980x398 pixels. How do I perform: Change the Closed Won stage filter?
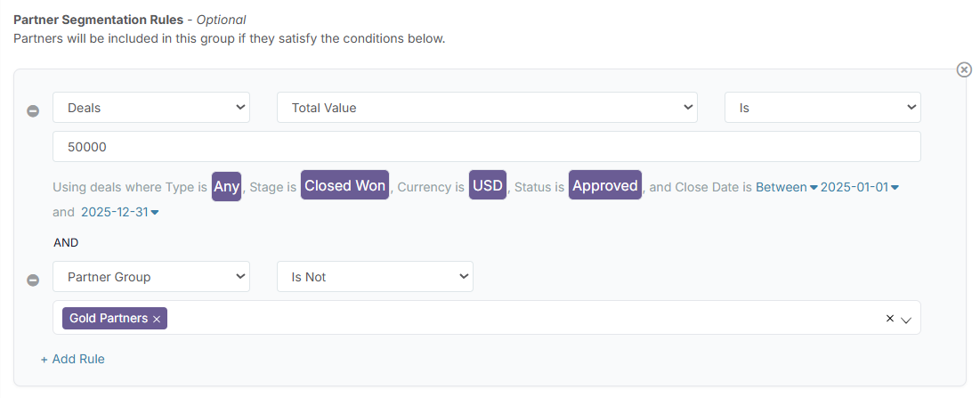[345, 185]
